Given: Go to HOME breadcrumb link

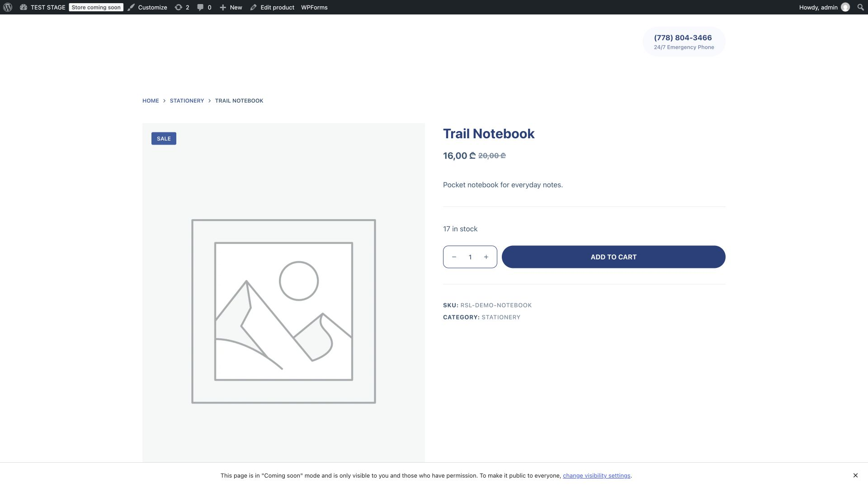Looking at the screenshot, I should [151, 101].
